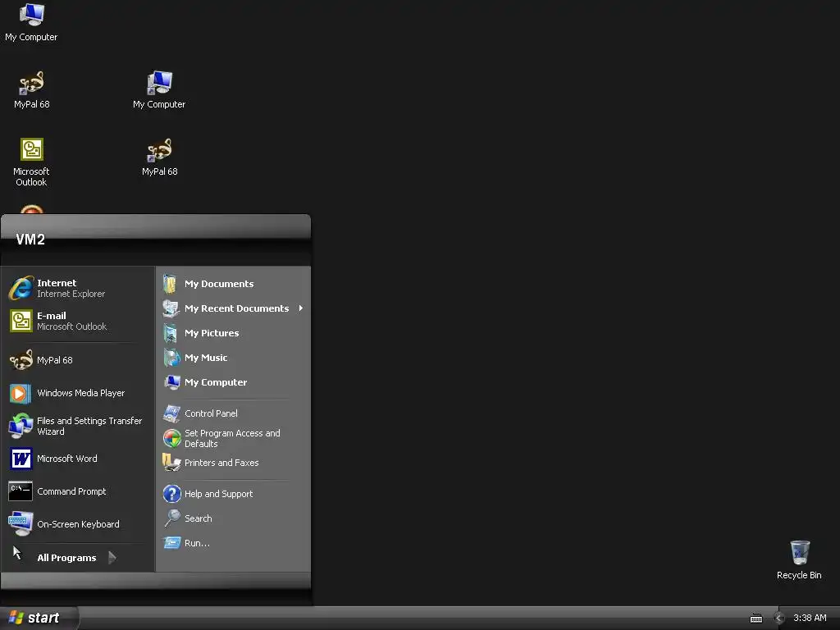Click the keyboard icon in system tray
The image size is (840, 630).
pos(756,619)
